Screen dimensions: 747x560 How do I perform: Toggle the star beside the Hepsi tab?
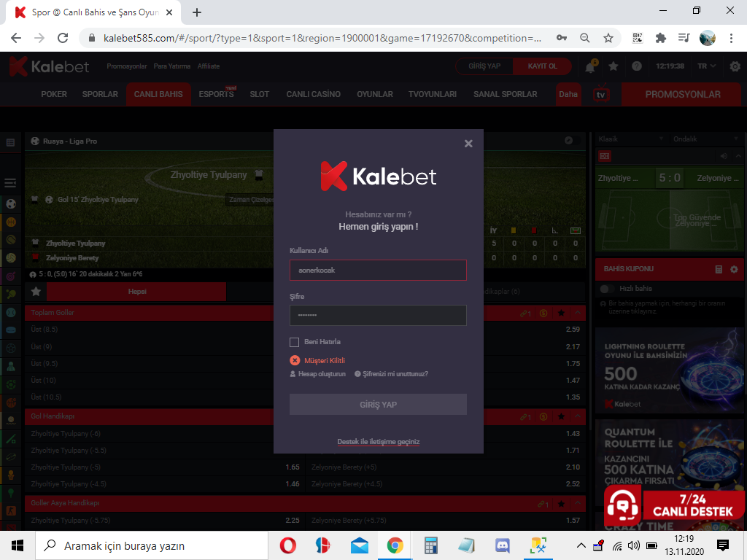point(36,292)
